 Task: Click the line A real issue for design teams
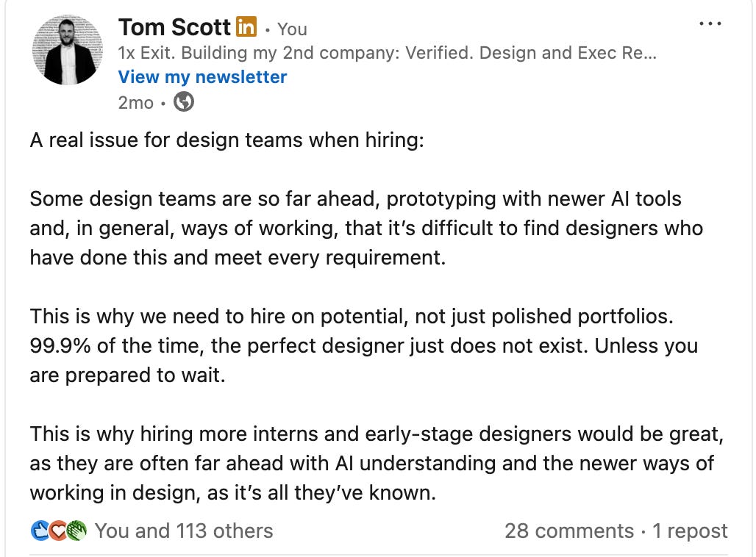[227, 140]
